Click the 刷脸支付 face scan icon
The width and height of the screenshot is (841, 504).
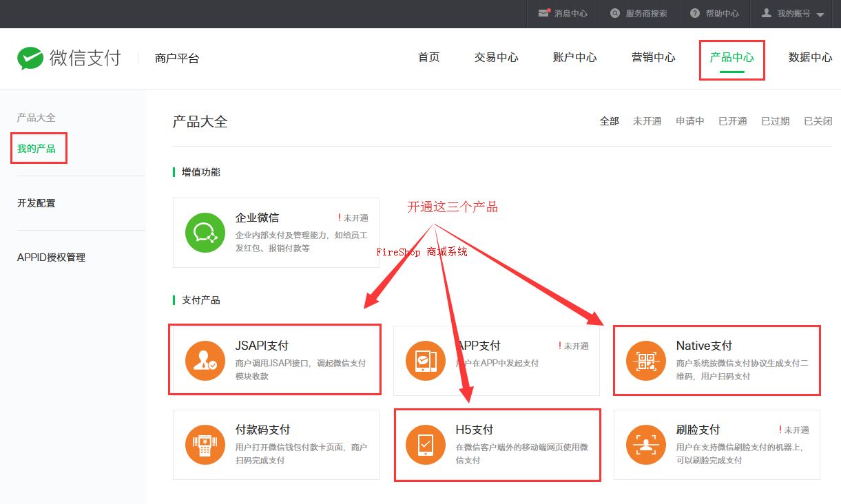(x=646, y=445)
